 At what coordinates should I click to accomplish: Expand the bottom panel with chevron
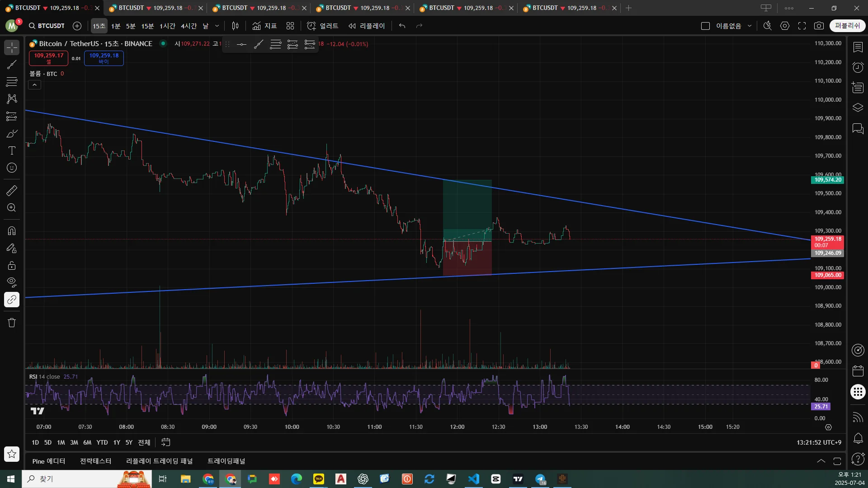[x=821, y=461]
